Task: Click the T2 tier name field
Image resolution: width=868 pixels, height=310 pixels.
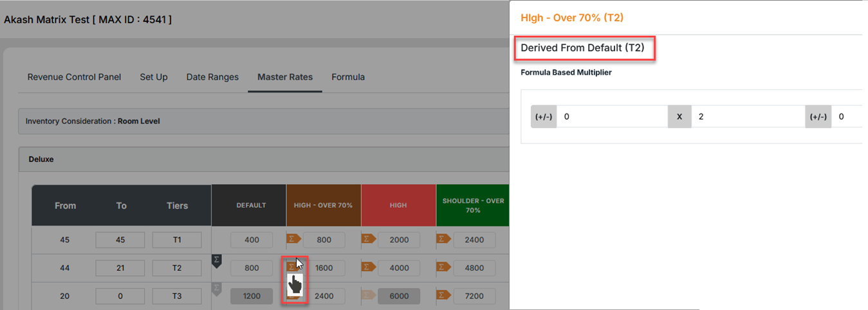Action: point(177,268)
